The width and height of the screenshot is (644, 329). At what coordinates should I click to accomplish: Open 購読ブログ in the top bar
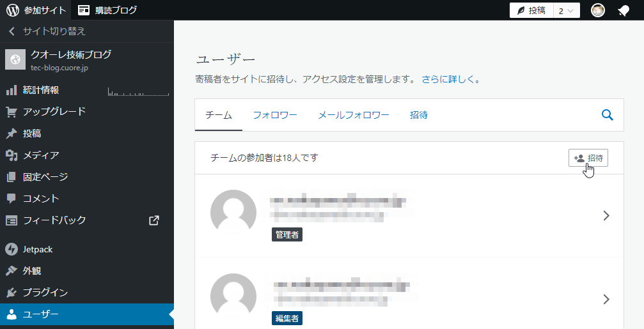click(x=107, y=10)
